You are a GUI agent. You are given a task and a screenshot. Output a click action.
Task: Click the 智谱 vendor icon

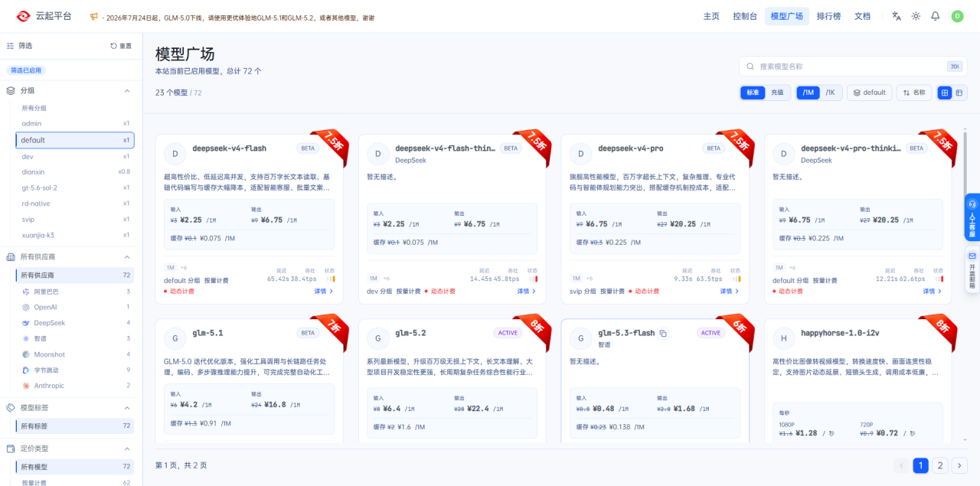(x=26, y=338)
